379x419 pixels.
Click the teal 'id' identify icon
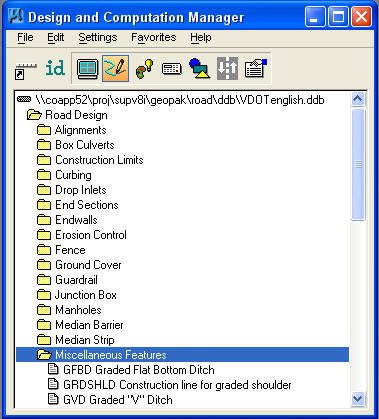coord(55,69)
